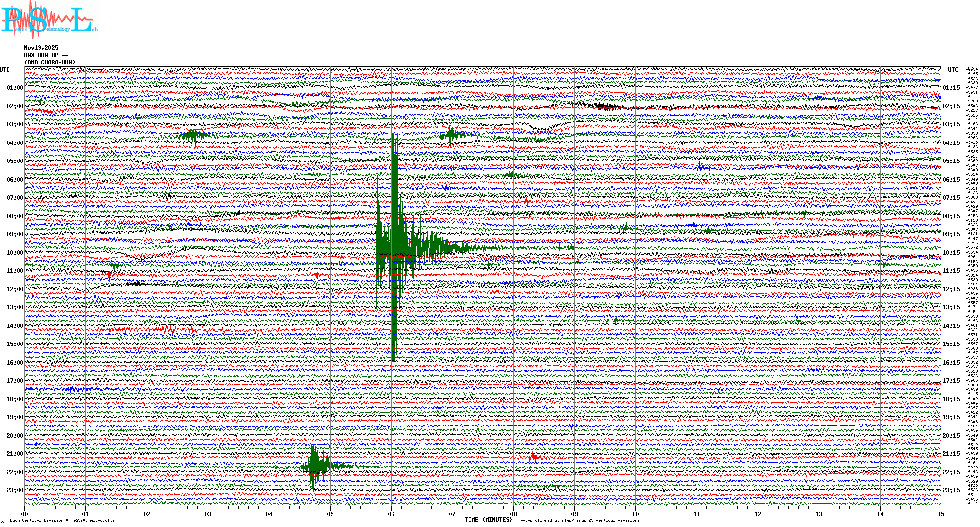Viewport: 980px width, 527px height.
Task: Click the smaller green event near 21:45
Action: click(314, 466)
